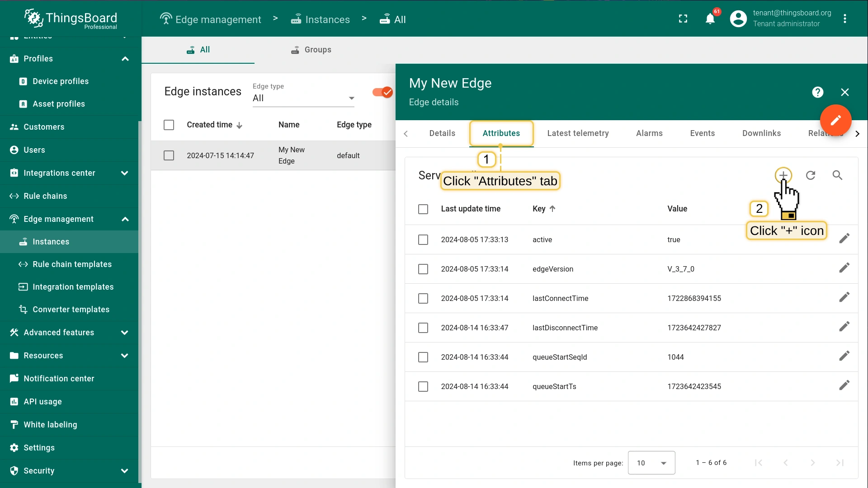The width and height of the screenshot is (868, 488).
Task: Open Rule chain templates page
Action: point(72,264)
